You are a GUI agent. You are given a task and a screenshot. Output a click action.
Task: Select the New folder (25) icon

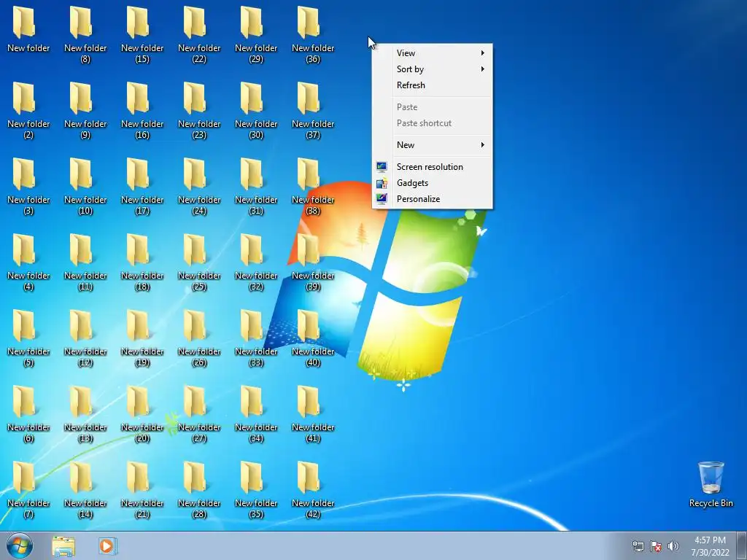click(x=194, y=249)
